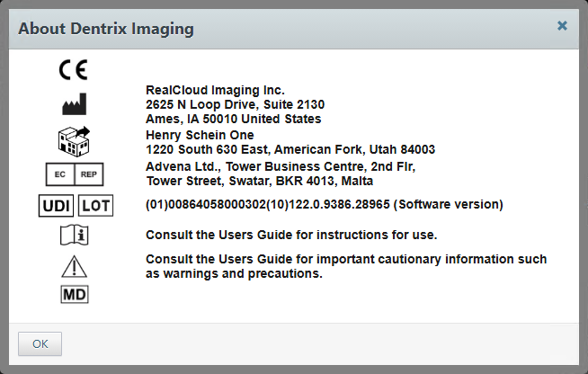Viewport: 588px width, 374px height.
Task: Click the software version UDI string
Action: (x=324, y=205)
